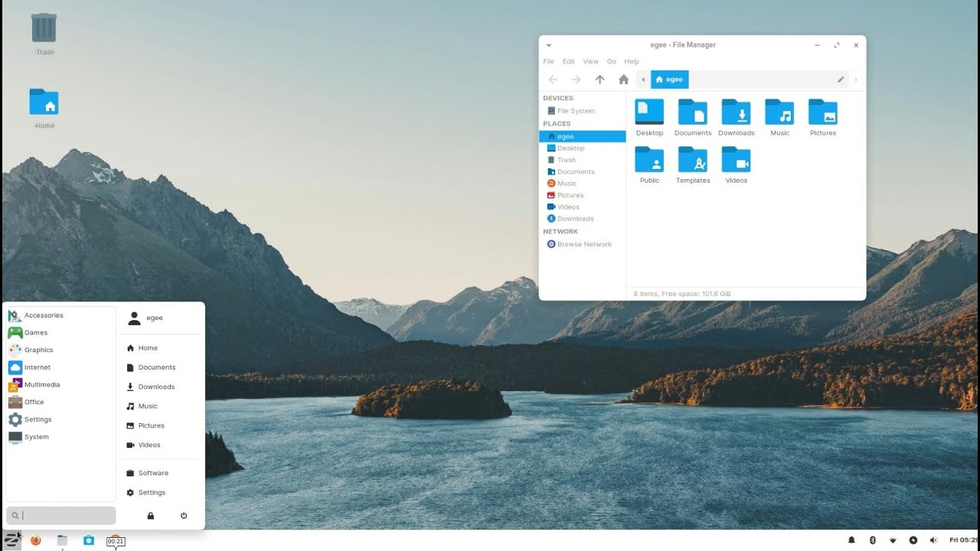This screenshot has width=980, height=551.
Task: Click the pencil edit path icon
Action: (x=841, y=80)
